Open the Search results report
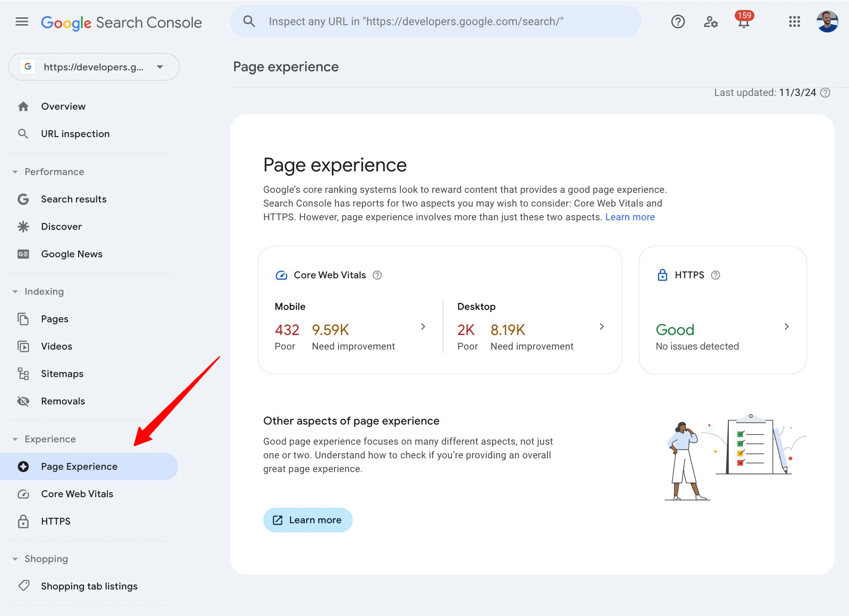This screenshot has width=849, height=616. pyautogui.click(x=74, y=199)
